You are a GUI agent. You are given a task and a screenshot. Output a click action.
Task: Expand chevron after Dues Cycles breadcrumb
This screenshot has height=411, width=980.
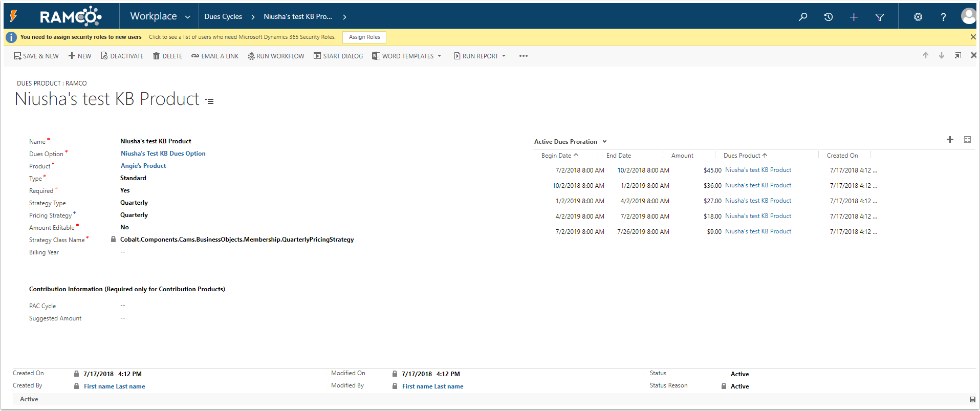click(253, 17)
